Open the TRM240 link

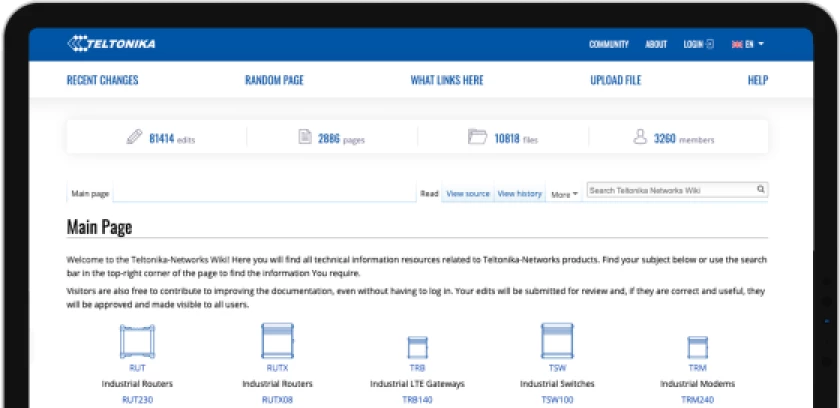point(698,400)
